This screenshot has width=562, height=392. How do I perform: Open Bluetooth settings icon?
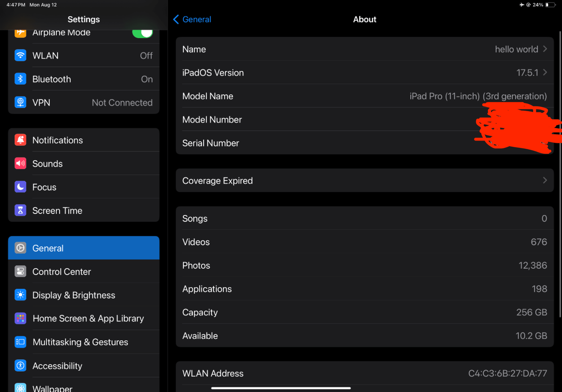point(20,79)
